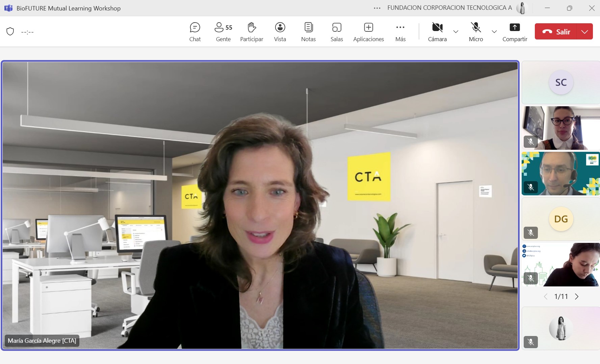
Task: Change the Vista layout
Action: point(280,32)
